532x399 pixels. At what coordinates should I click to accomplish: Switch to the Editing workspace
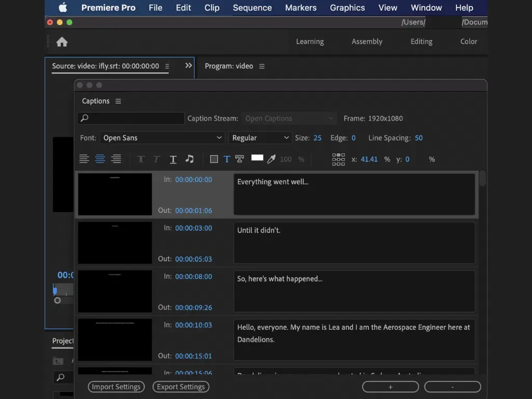tap(421, 42)
